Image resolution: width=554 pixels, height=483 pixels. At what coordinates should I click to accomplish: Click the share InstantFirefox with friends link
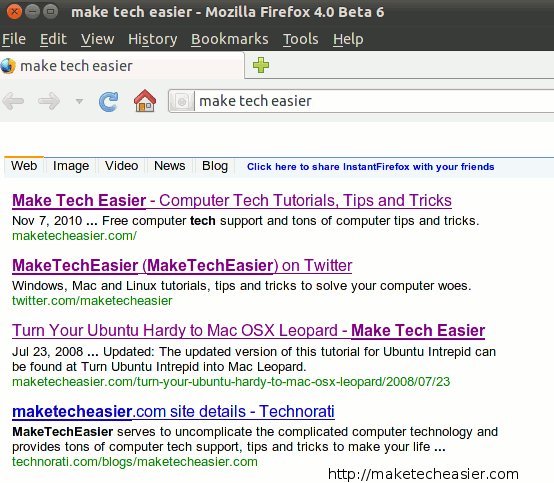pyautogui.click(x=370, y=166)
